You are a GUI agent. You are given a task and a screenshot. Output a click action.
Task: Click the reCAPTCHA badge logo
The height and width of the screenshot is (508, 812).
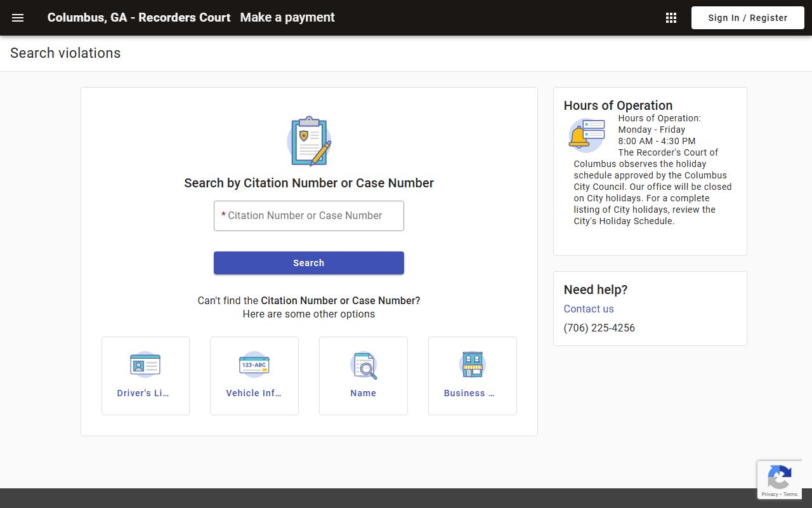coord(779,477)
